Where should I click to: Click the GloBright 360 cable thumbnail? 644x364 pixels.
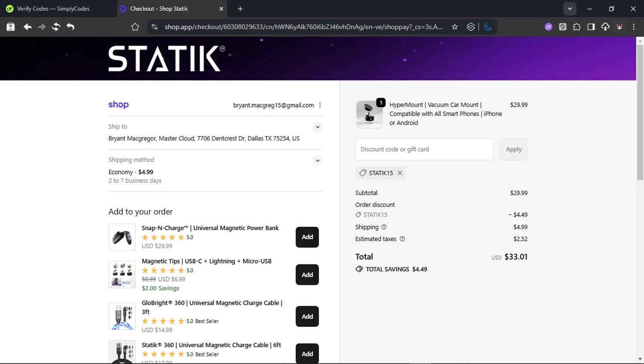coord(122,316)
